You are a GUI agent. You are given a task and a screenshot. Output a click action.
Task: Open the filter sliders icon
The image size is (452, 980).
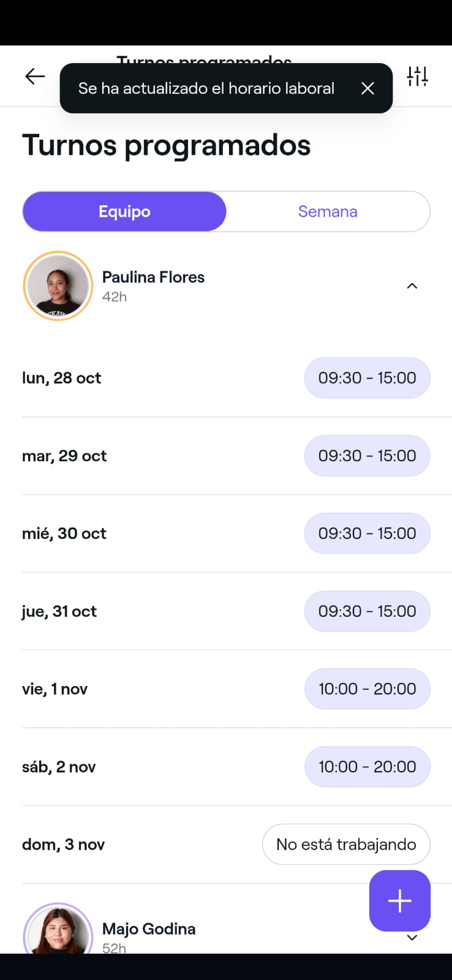(x=417, y=77)
